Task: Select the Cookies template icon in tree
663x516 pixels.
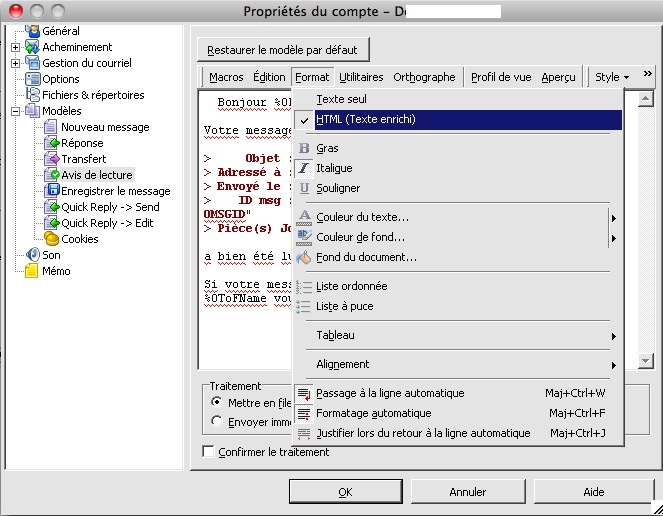Action: pyautogui.click(x=52, y=239)
